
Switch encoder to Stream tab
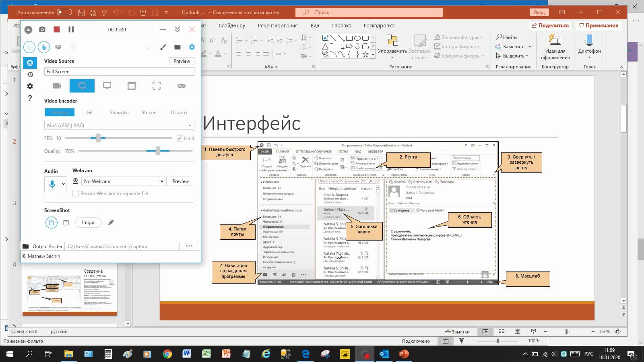point(149,113)
